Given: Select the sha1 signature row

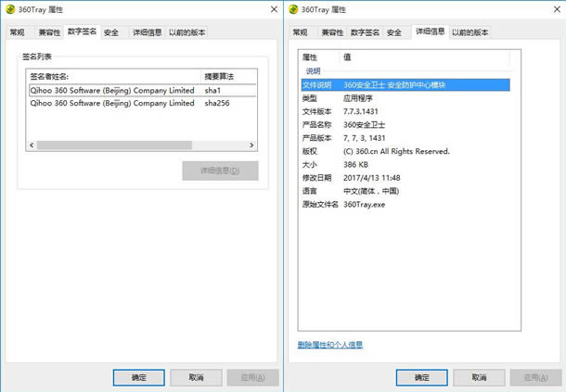Looking at the screenshot, I should (139, 91).
